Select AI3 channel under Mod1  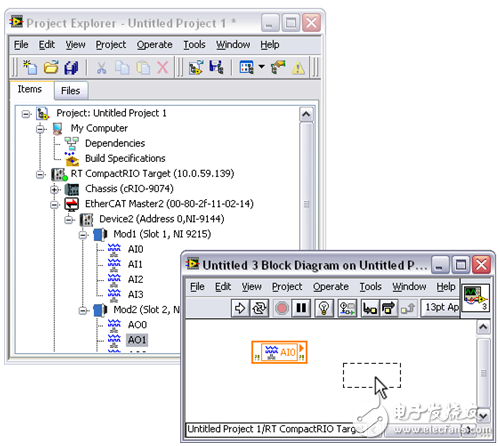click(135, 295)
